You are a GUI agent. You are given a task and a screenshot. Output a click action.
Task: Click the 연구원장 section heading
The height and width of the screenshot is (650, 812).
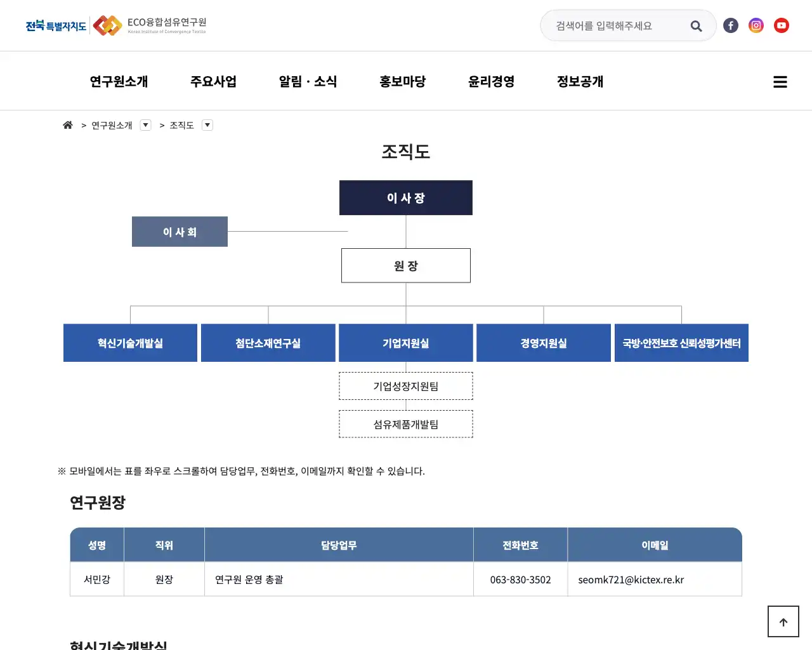[x=98, y=503]
